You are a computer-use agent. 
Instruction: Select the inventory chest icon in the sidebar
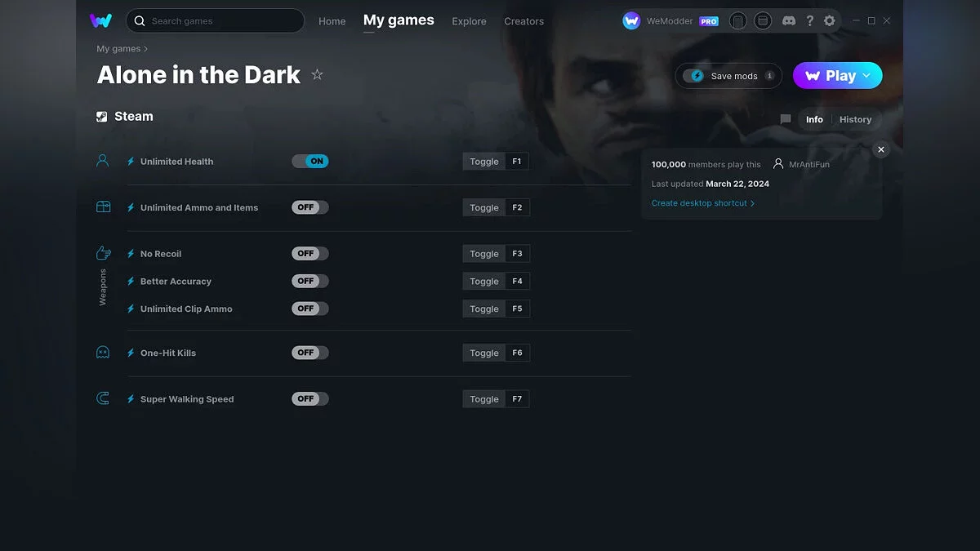[102, 207]
